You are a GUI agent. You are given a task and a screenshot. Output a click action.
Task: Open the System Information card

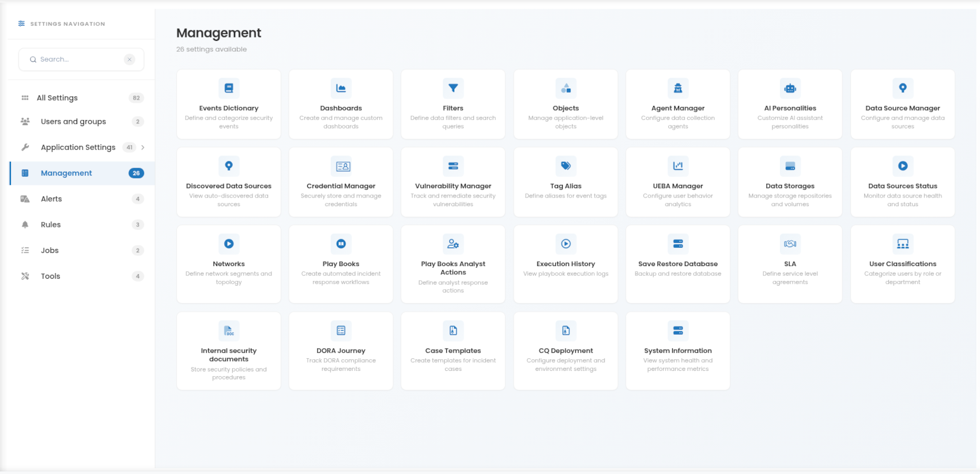tap(678, 351)
